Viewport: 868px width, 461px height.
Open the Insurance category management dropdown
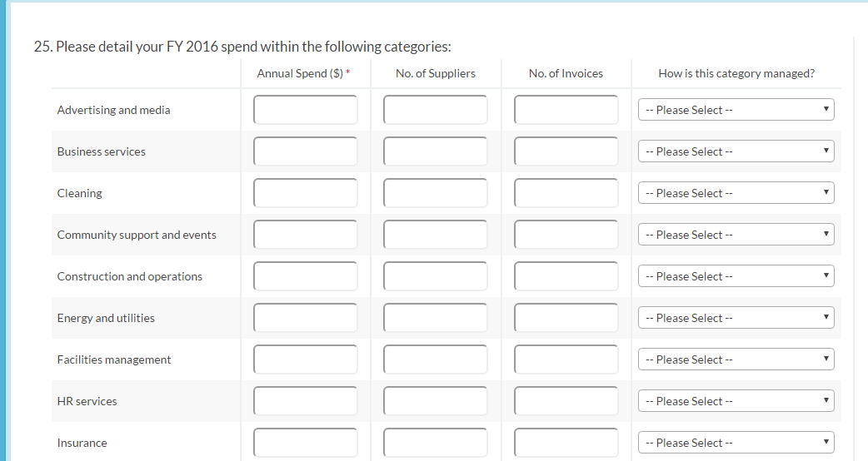[x=736, y=443]
